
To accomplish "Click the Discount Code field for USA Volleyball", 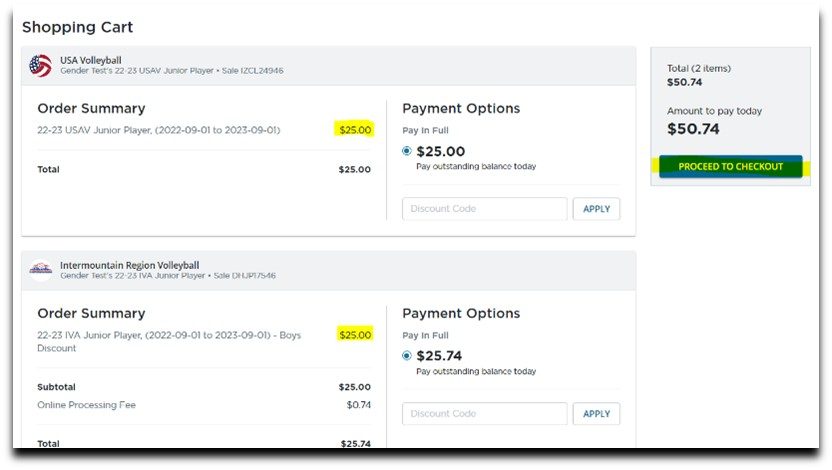I will pyautogui.click(x=484, y=209).
